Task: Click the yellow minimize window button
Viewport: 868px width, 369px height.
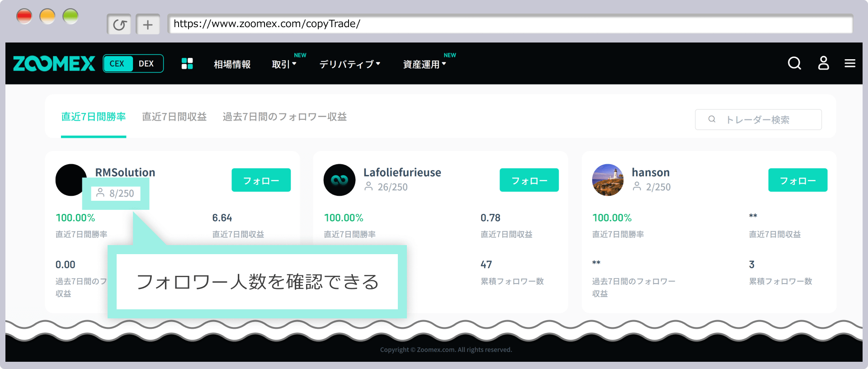Action: [x=47, y=16]
